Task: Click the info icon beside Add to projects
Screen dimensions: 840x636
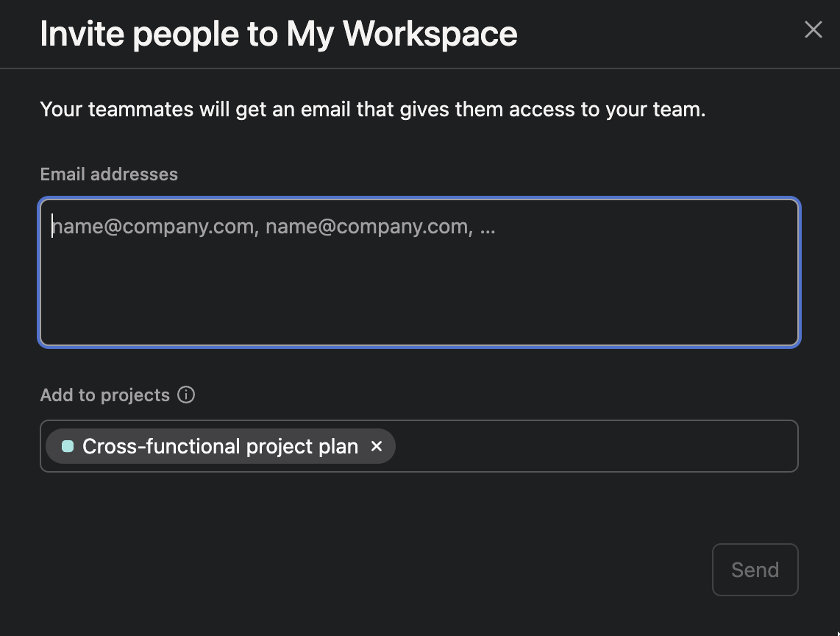Action: [x=186, y=395]
